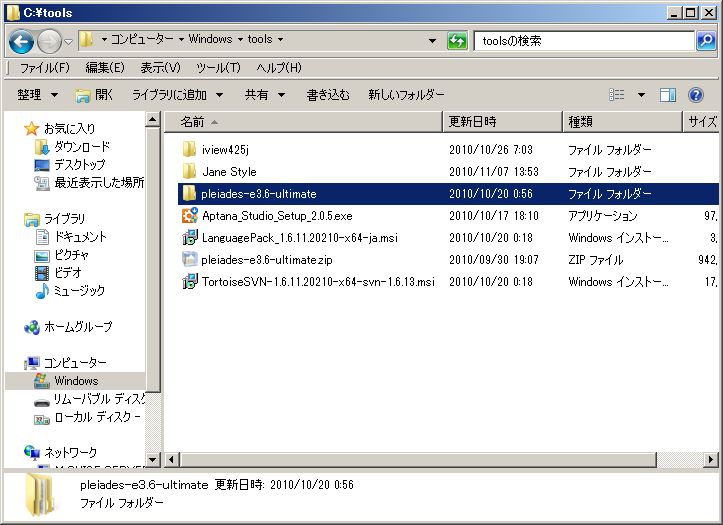This screenshot has width=723, height=525.
Task: Open view options dropdown arrow
Action: click(x=641, y=95)
